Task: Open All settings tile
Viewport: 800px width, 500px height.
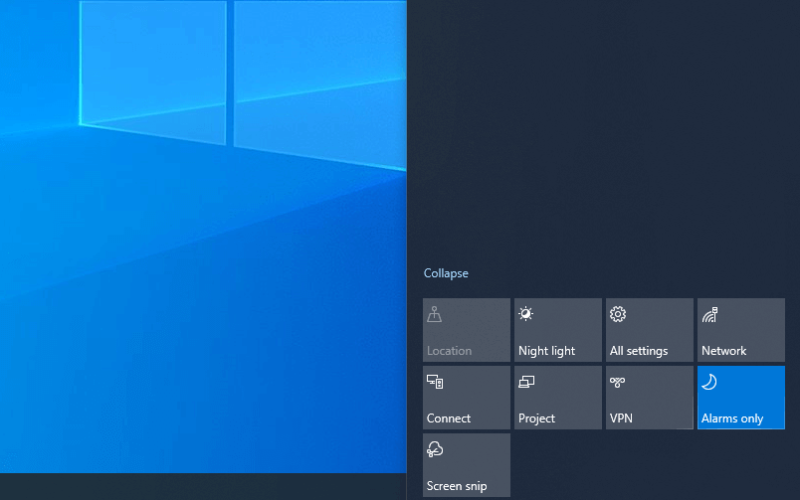Action: [649, 330]
